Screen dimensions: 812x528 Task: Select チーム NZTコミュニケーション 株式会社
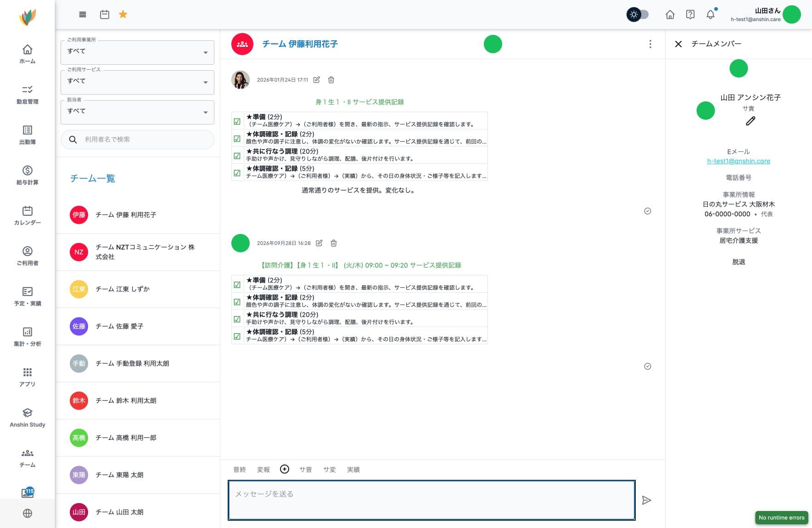pos(137,252)
